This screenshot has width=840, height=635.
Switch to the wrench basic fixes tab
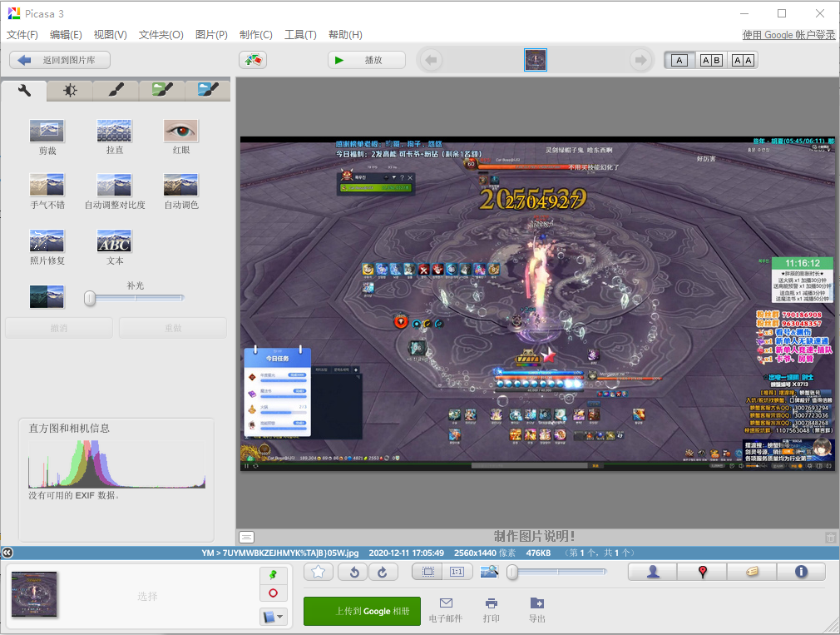click(24, 91)
